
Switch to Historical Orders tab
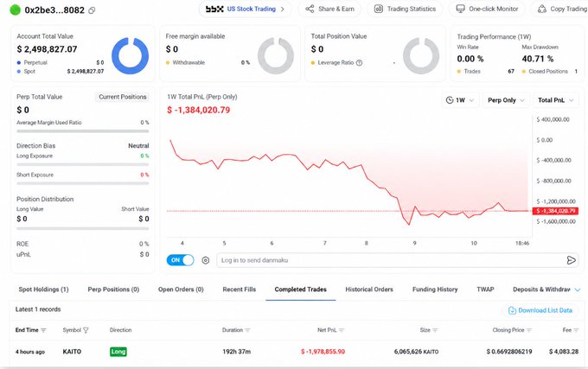pos(369,289)
